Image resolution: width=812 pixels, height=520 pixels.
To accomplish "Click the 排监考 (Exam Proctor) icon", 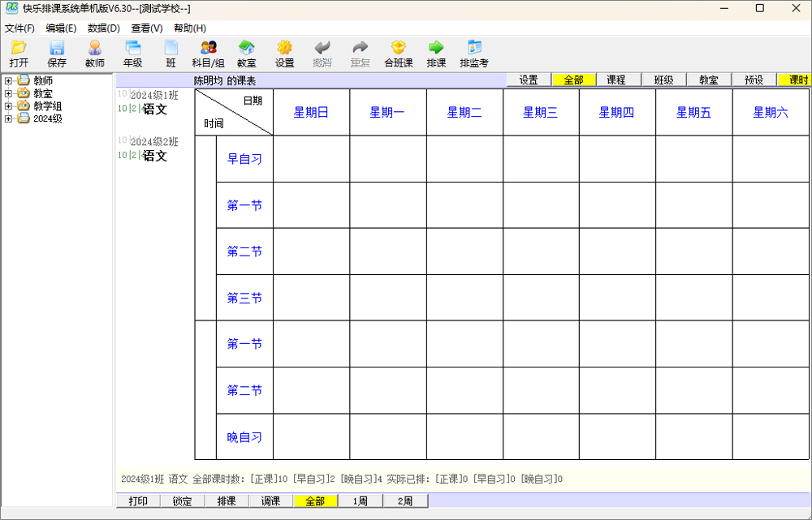I will coord(474,54).
